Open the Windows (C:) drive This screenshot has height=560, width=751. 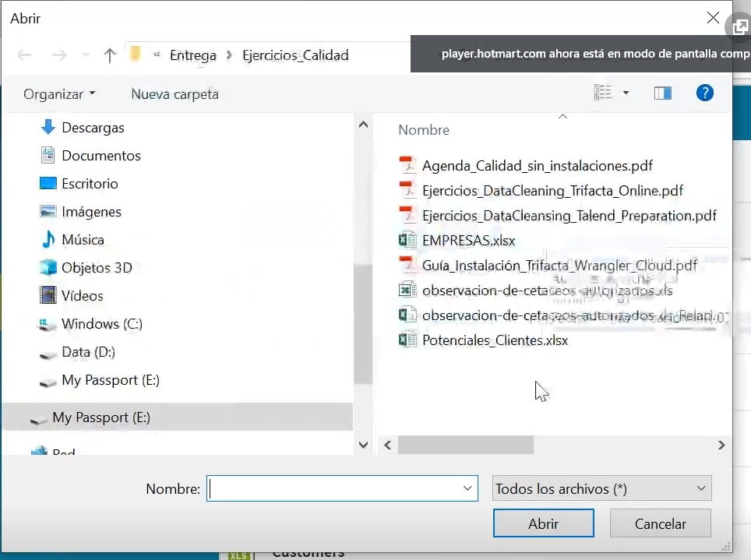(102, 324)
